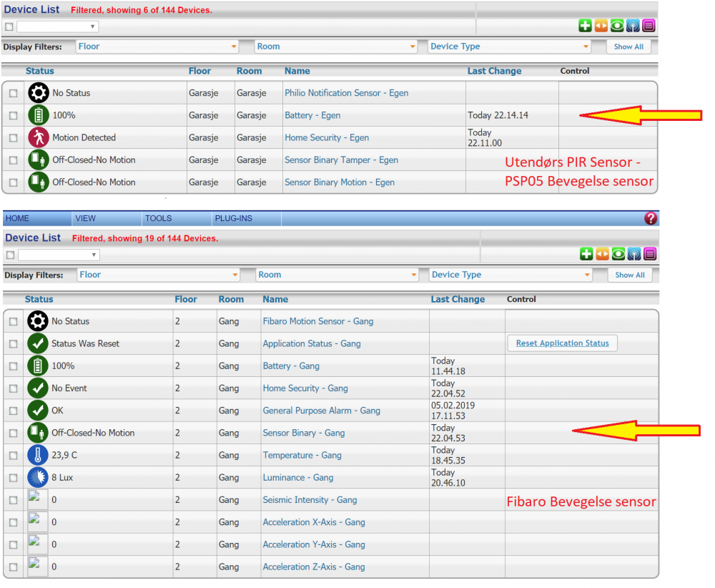
Task: Open the PLUG-INS menu
Action: point(232,218)
